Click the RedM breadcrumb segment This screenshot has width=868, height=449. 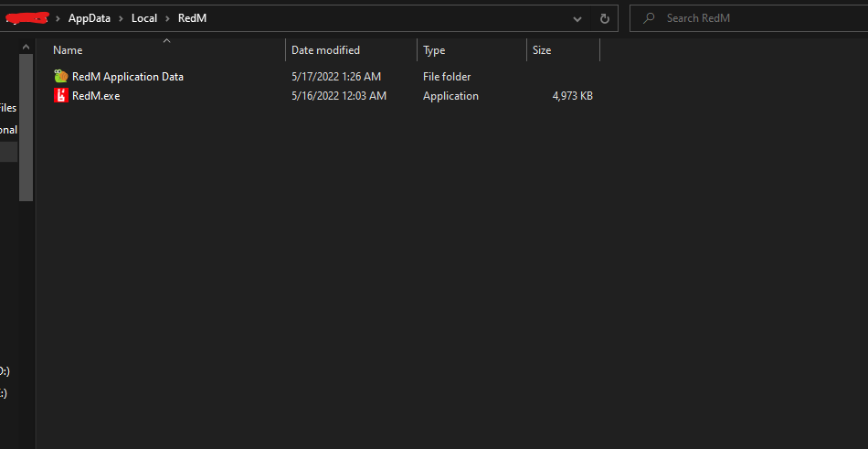pyautogui.click(x=192, y=18)
